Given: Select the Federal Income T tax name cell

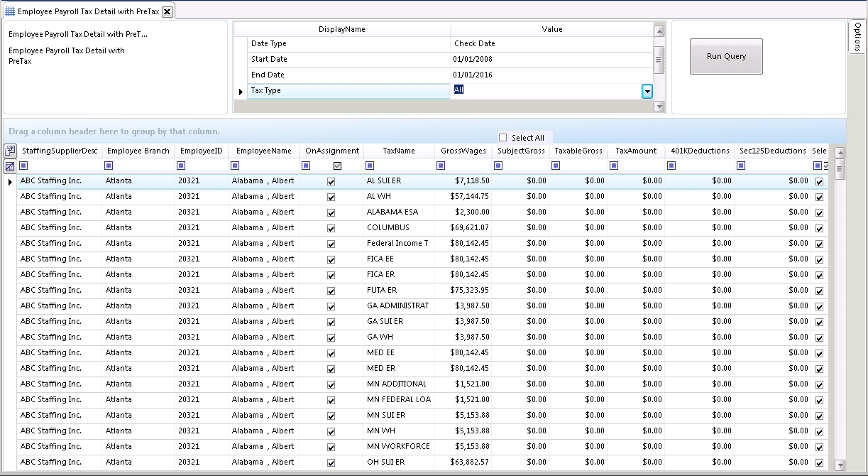Looking at the screenshot, I should pos(399,244).
